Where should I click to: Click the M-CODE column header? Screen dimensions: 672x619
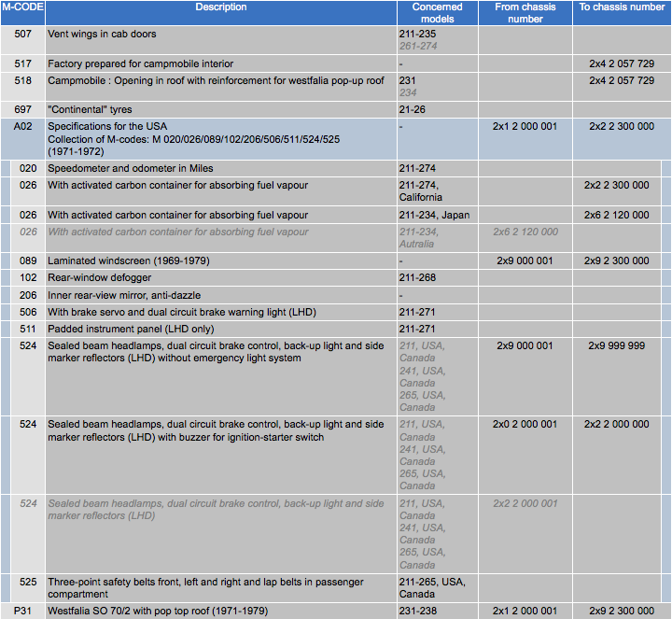[x=22, y=7]
